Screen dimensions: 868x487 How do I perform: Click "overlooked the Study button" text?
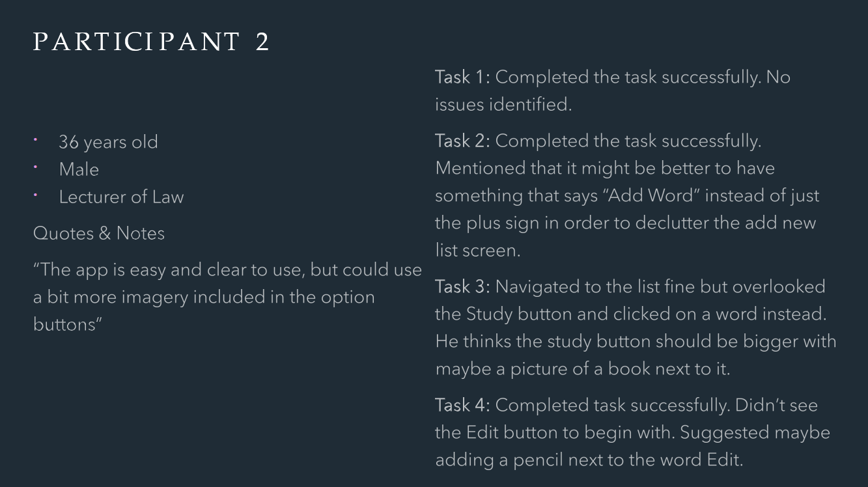point(632,300)
